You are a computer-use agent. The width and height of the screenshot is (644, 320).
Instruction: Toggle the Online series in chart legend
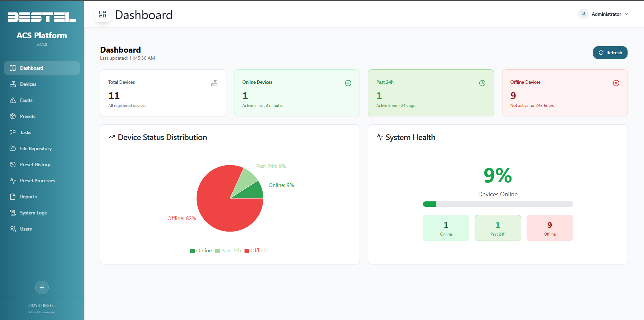point(201,251)
